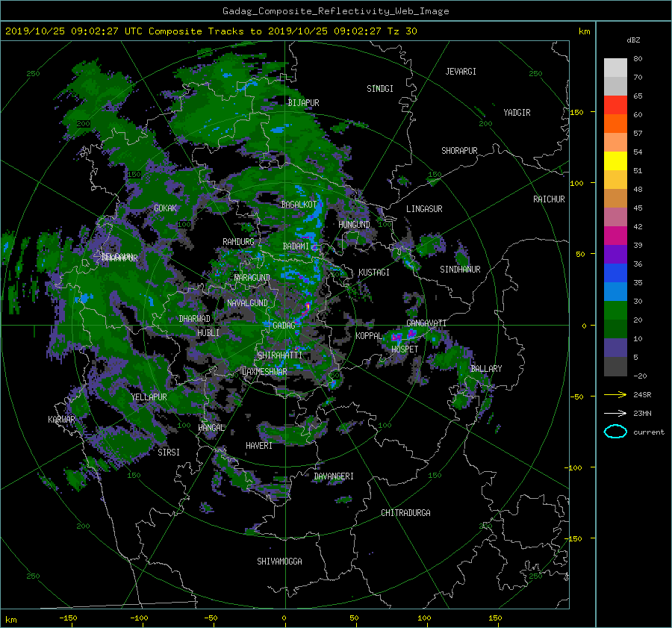Click the white 23MN arrow legend icon
Viewport: 672px width, 628px height.
615,413
